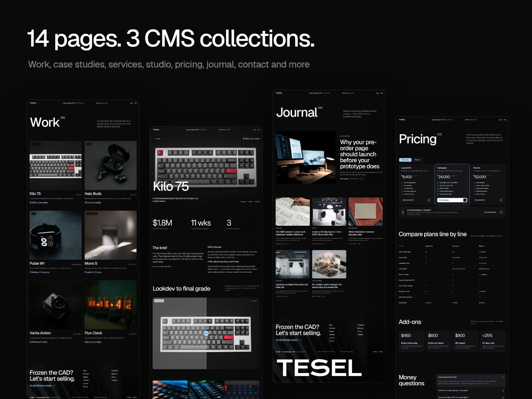Open the Halo Buds project thumbnail
532x399 pixels.
point(111,165)
